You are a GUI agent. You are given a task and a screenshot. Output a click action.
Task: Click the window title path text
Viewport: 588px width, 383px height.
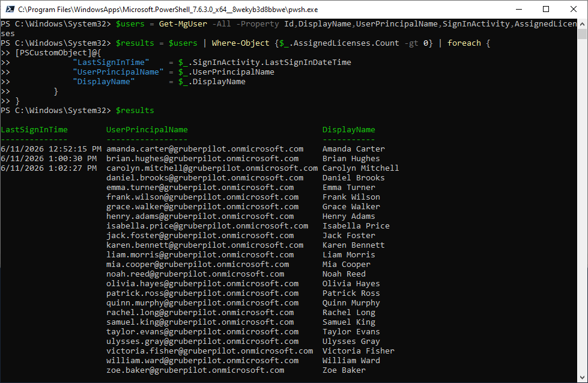click(x=168, y=10)
